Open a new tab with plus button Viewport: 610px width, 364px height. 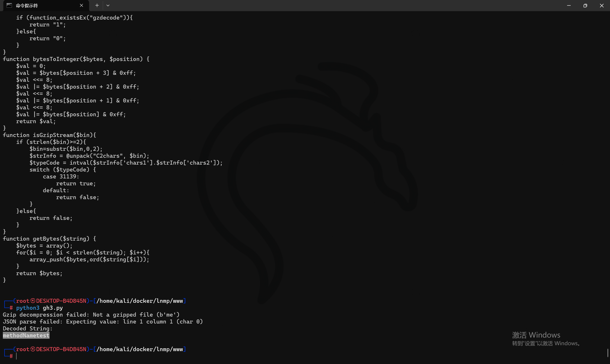tap(97, 5)
